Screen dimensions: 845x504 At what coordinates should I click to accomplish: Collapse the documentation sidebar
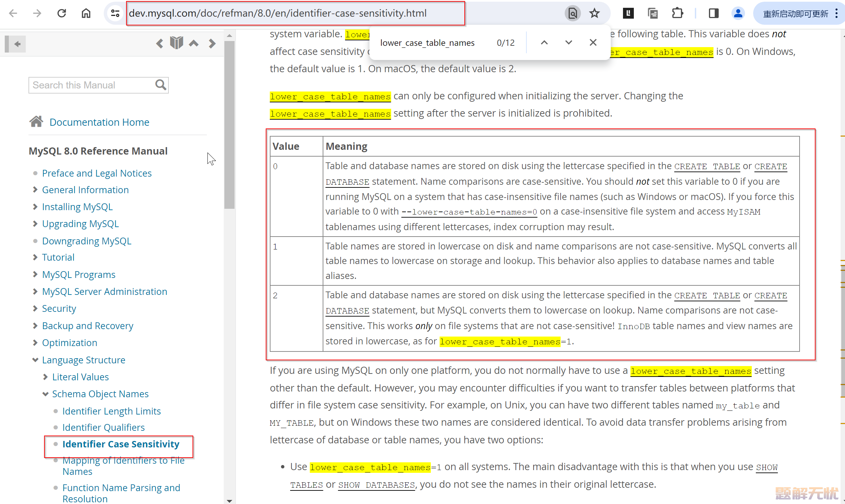(15, 44)
